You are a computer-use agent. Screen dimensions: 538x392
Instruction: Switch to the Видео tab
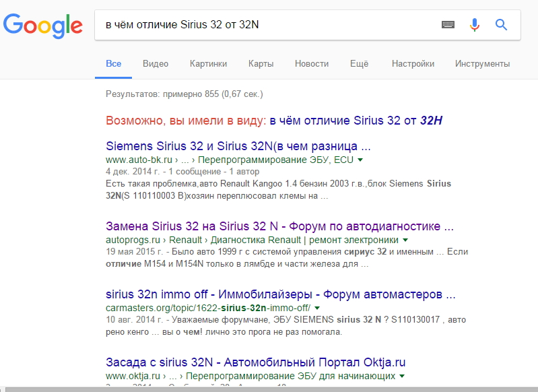click(156, 64)
